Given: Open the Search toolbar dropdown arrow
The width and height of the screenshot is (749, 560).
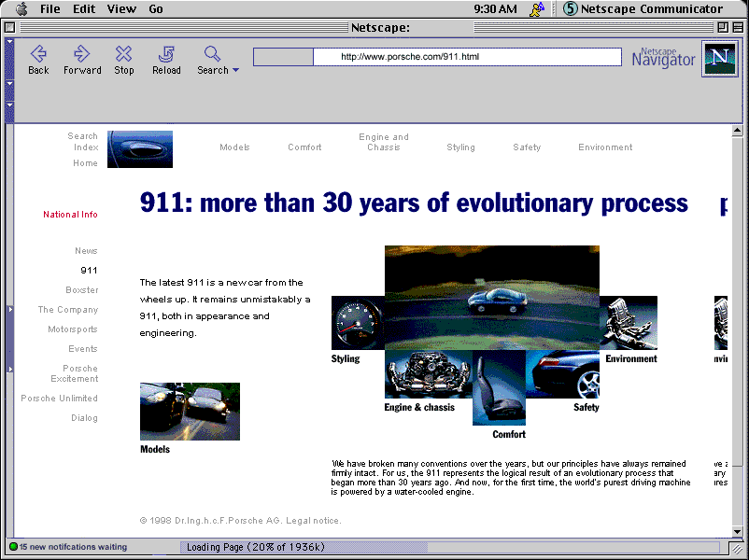Looking at the screenshot, I should (x=236, y=70).
